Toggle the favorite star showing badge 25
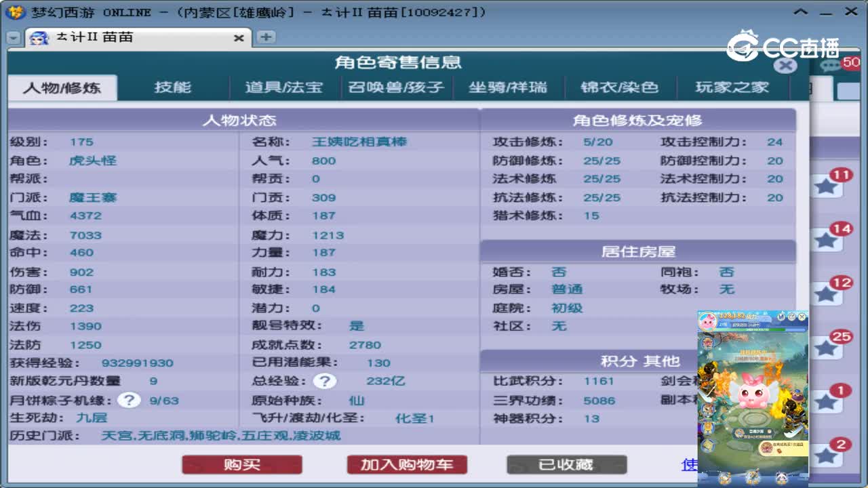This screenshot has width=868, height=488. tap(825, 348)
